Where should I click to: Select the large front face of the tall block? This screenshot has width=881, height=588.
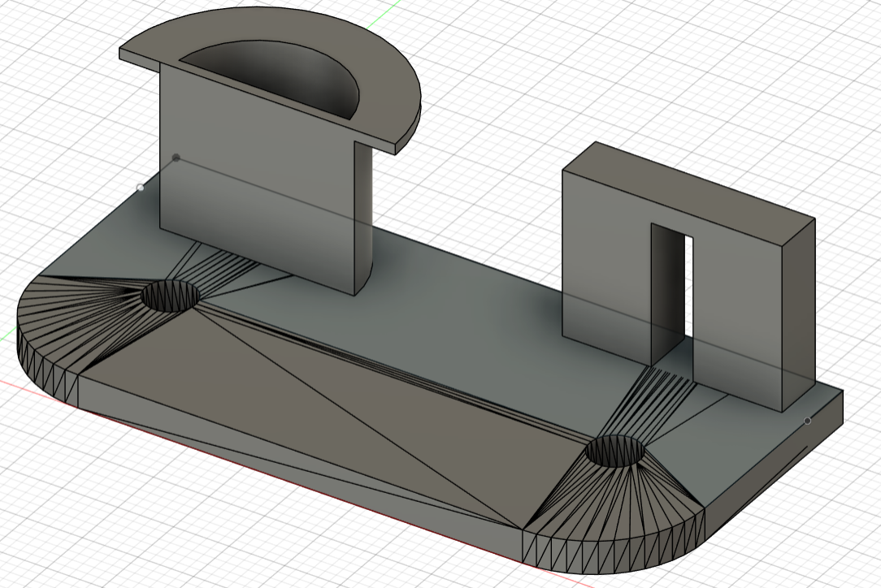(x=258, y=179)
